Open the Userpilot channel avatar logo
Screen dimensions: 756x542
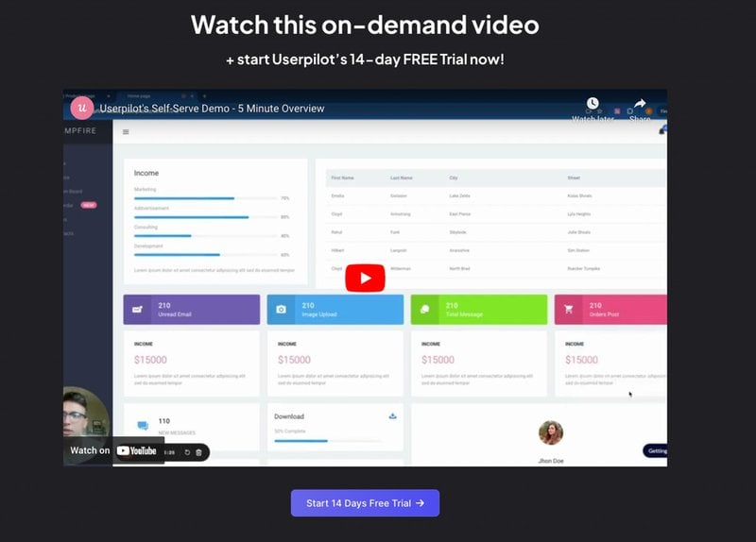coord(82,108)
